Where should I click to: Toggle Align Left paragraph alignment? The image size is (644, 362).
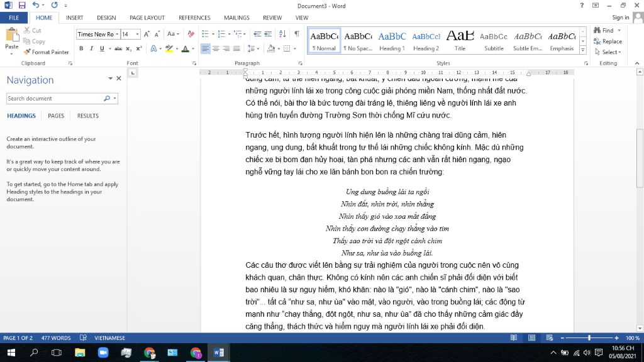205,48
